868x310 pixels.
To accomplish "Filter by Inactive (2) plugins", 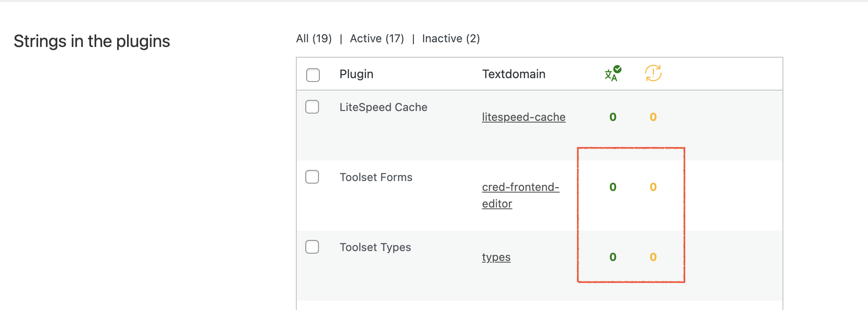I will pos(451,38).
